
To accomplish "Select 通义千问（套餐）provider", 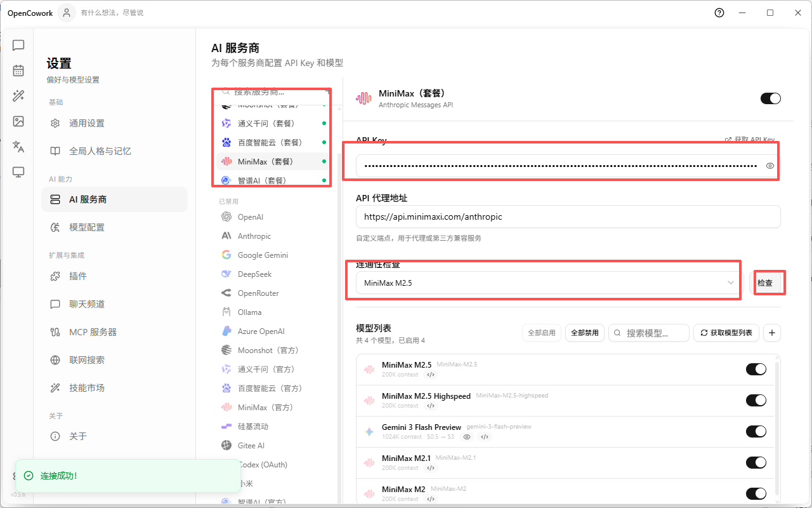I will (x=273, y=123).
